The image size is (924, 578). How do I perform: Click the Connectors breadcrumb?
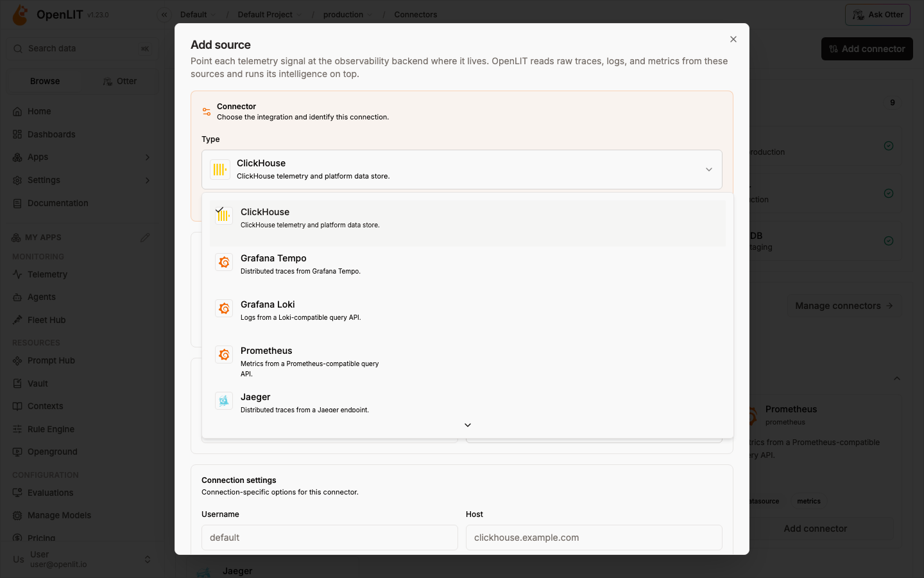click(x=416, y=15)
